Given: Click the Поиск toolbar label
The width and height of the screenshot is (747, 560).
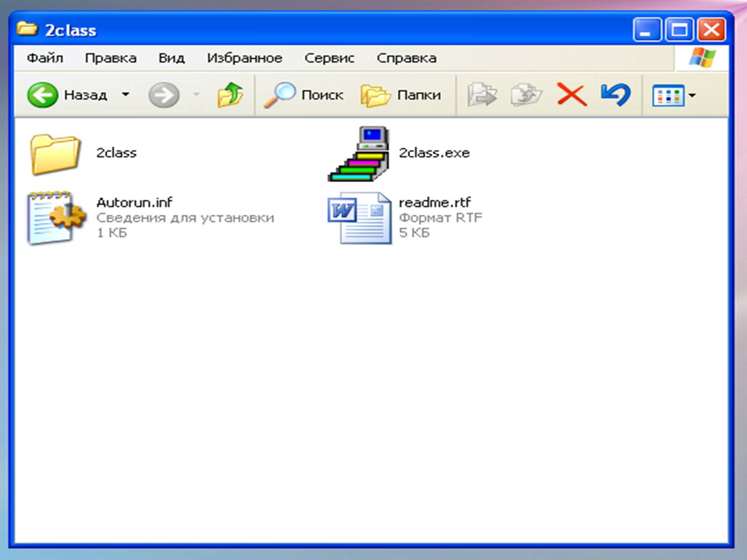Looking at the screenshot, I should (322, 95).
